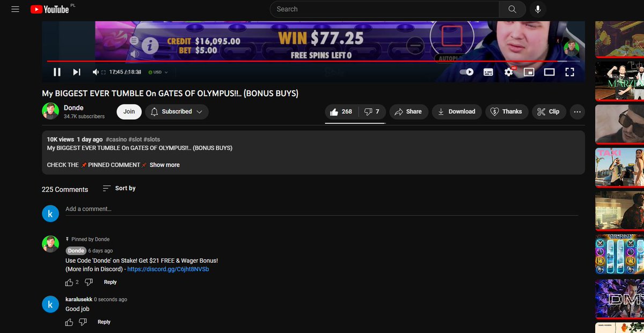Viewport: 644px width, 333px height.
Task: Download the video
Action: pos(457,112)
